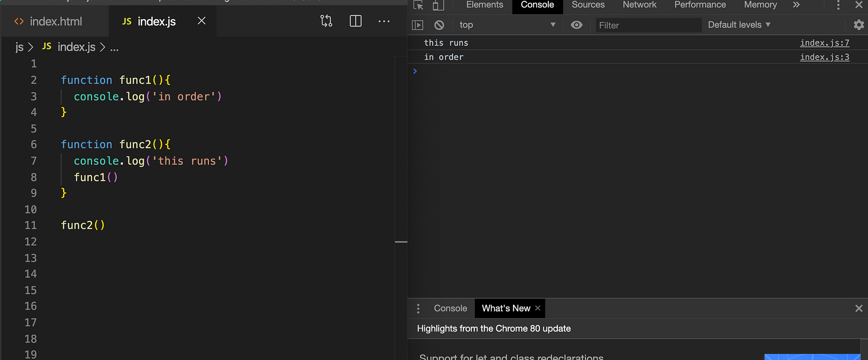Click the function func1 declaration line
This screenshot has width=868, height=360.
click(116, 80)
